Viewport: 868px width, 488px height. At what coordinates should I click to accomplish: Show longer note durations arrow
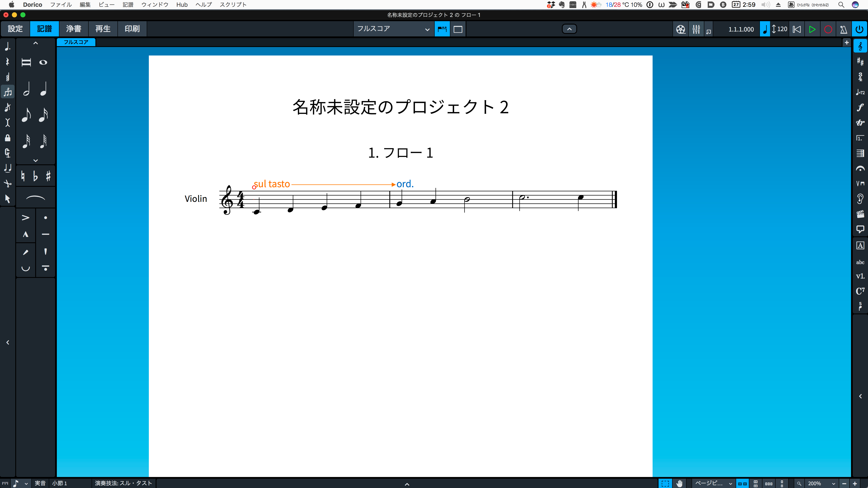click(x=35, y=43)
